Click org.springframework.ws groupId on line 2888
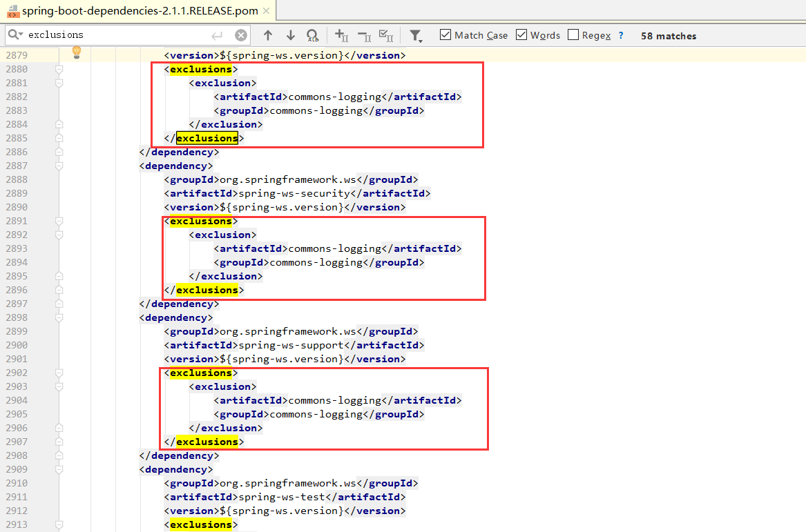 coord(288,179)
